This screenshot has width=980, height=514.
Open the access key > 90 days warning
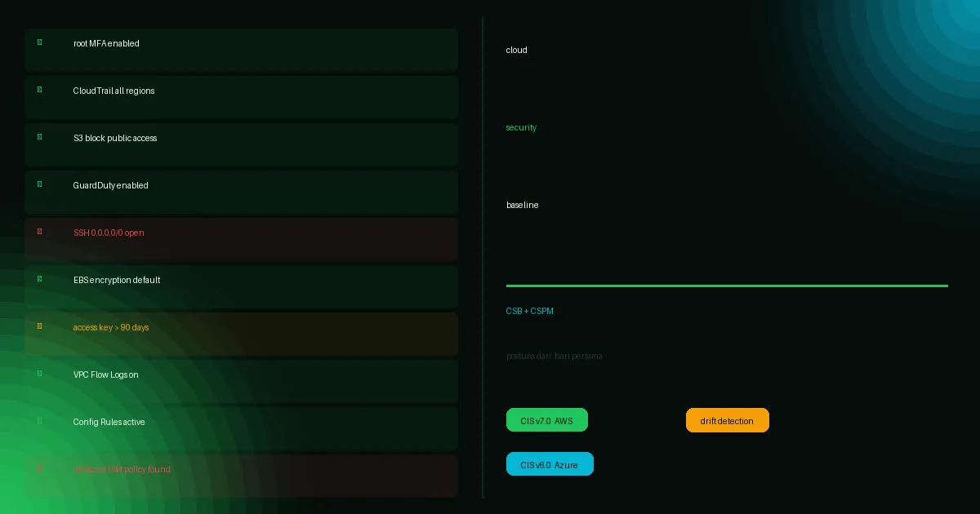tap(241, 334)
